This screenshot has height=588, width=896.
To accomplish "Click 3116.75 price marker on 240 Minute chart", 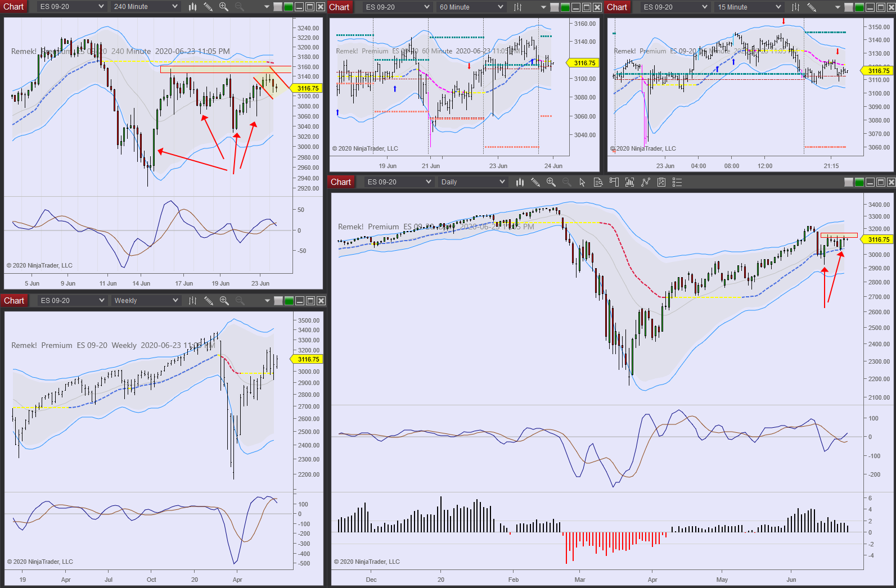I will [x=307, y=88].
